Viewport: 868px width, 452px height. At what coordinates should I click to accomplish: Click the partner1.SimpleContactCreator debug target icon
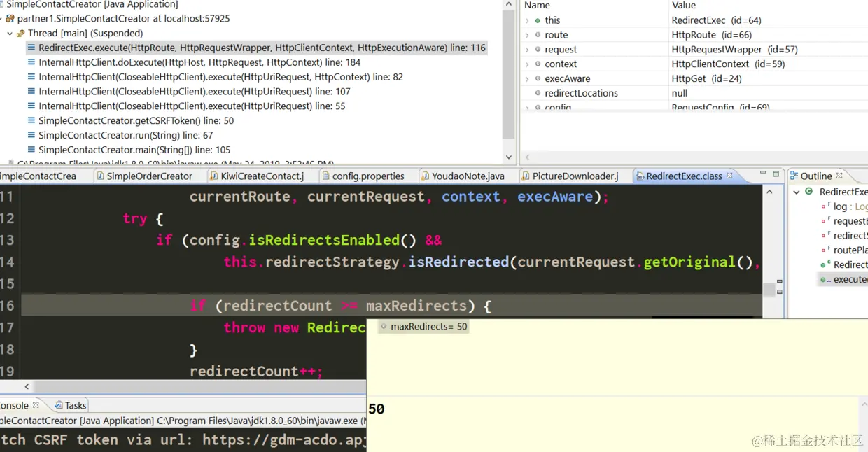pos(10,19)
